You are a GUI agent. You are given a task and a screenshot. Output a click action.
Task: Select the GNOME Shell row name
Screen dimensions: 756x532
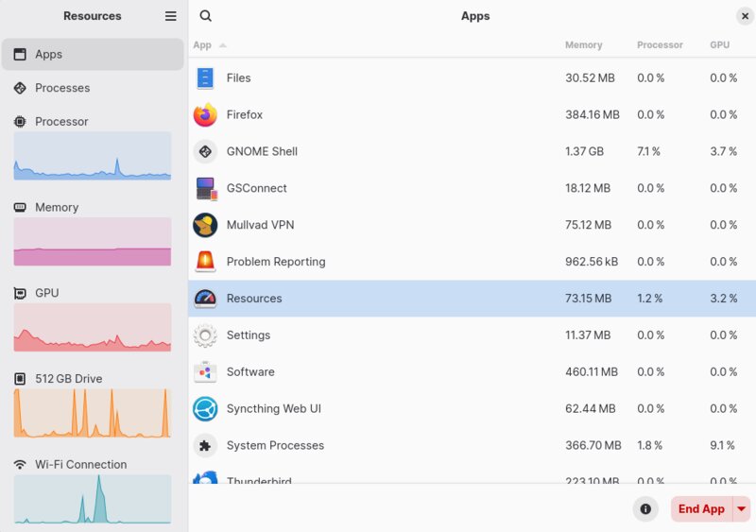(x=262, y=151)
